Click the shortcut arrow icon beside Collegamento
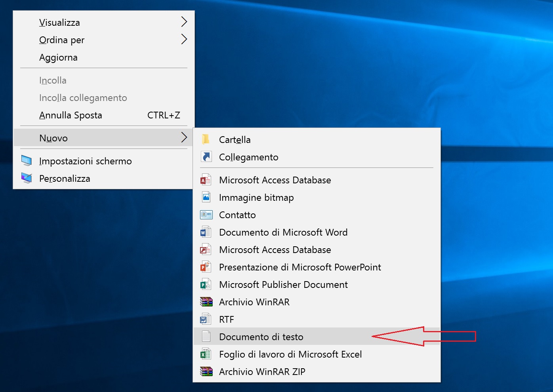The image size is (553, 392). 206,157
